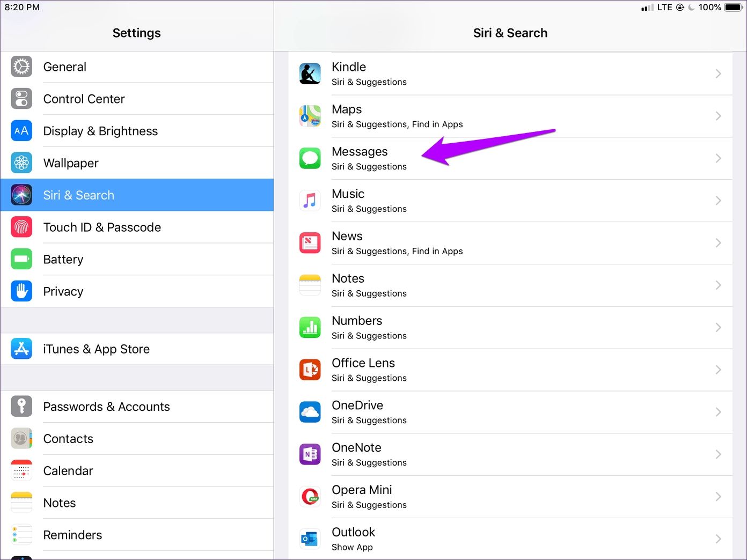Tap 'Siri & Suggestions, Find in Apps' under Maps
747x560 pixels.
[x=397, y=124]
